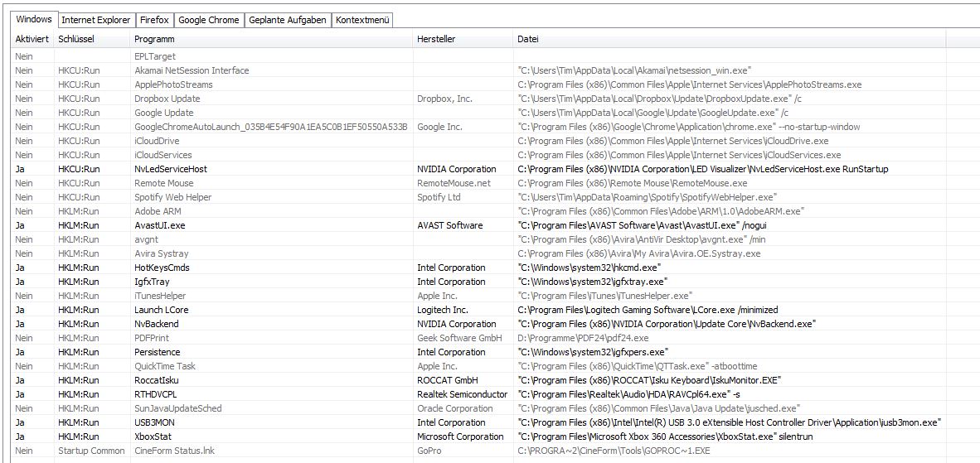Select the iTunesHelper program entry
Screen dimensions: 980x463
160,296
